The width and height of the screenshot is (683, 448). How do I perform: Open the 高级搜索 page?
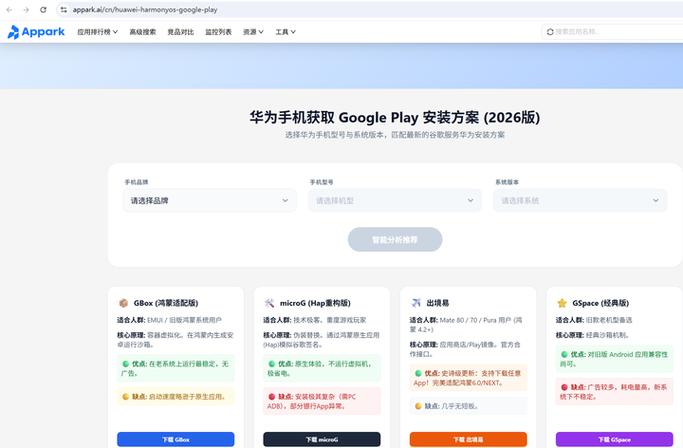point(143,32)
